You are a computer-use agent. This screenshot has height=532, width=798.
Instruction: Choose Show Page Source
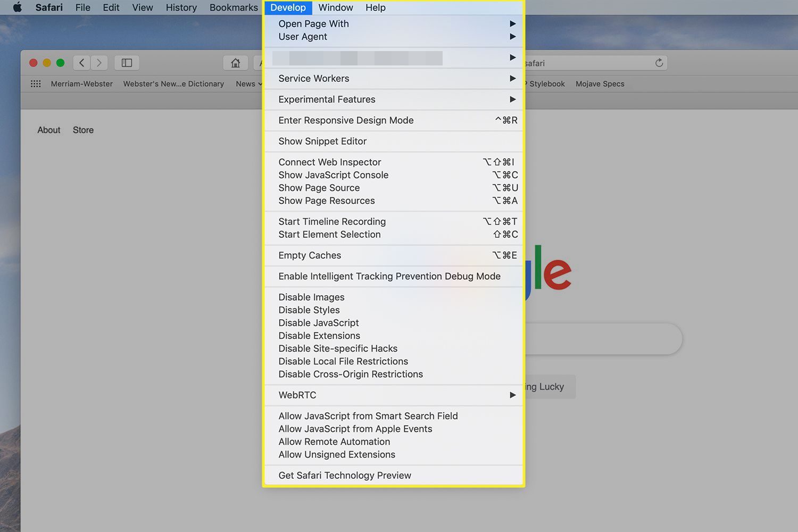[x=394, y=187]
